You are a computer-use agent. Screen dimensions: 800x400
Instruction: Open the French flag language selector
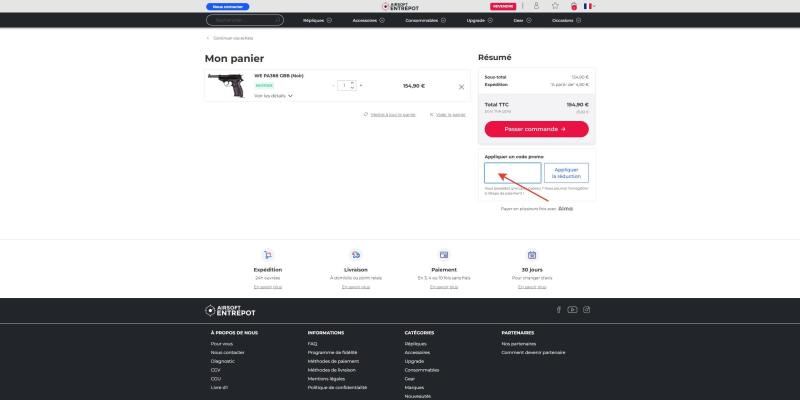[x=589, y=6]
